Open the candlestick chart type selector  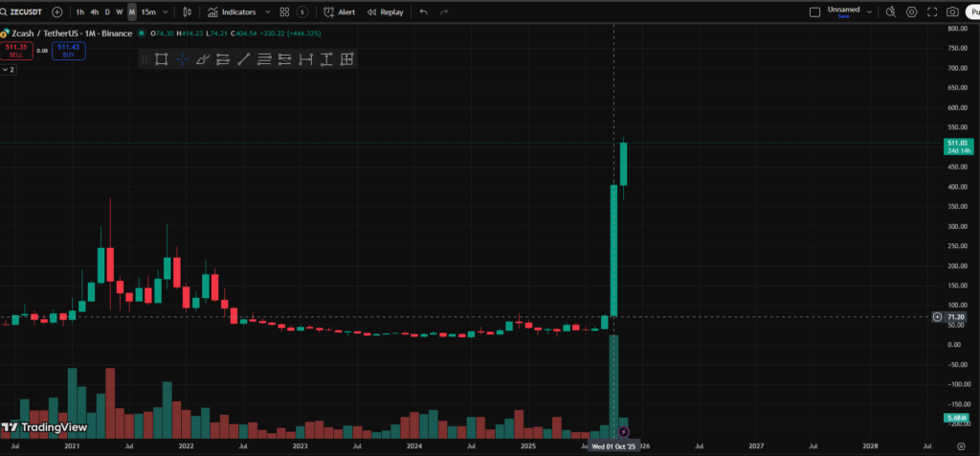tap(187, 12)
